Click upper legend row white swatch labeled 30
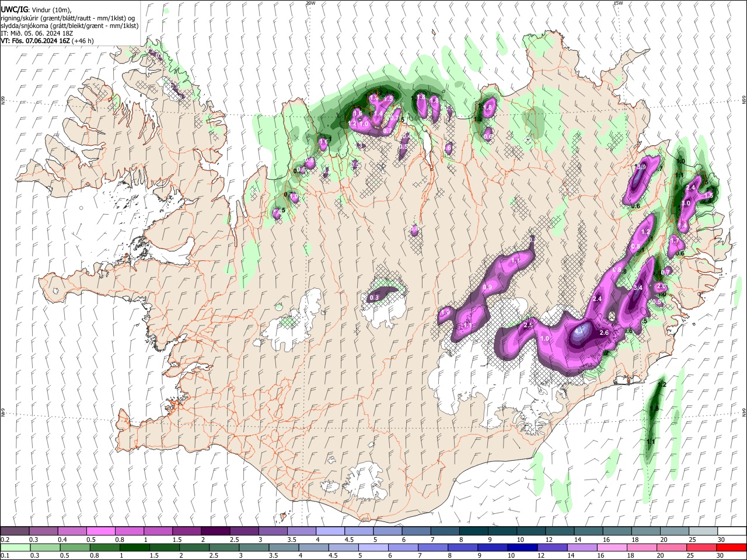Screen dimensions: 747x560 (x=732, y=531)
